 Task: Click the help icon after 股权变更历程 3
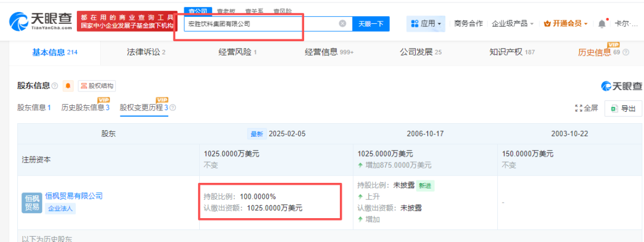click(173, 108)
